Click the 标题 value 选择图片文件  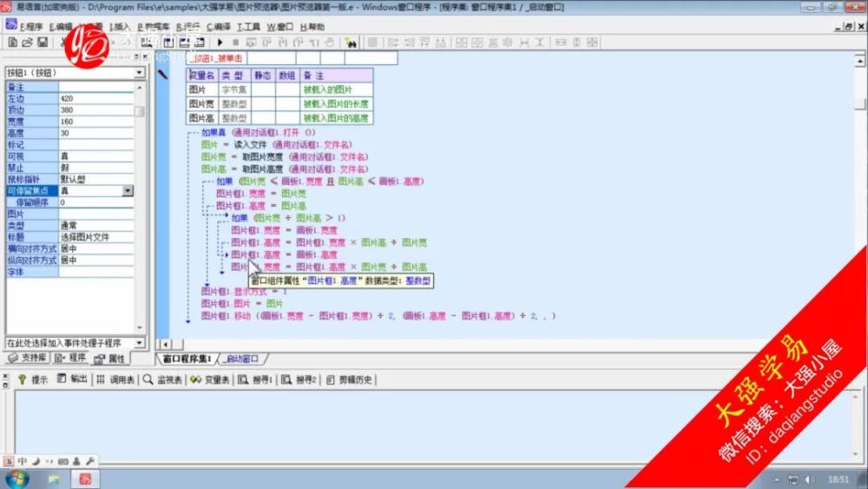pos(95,237)
